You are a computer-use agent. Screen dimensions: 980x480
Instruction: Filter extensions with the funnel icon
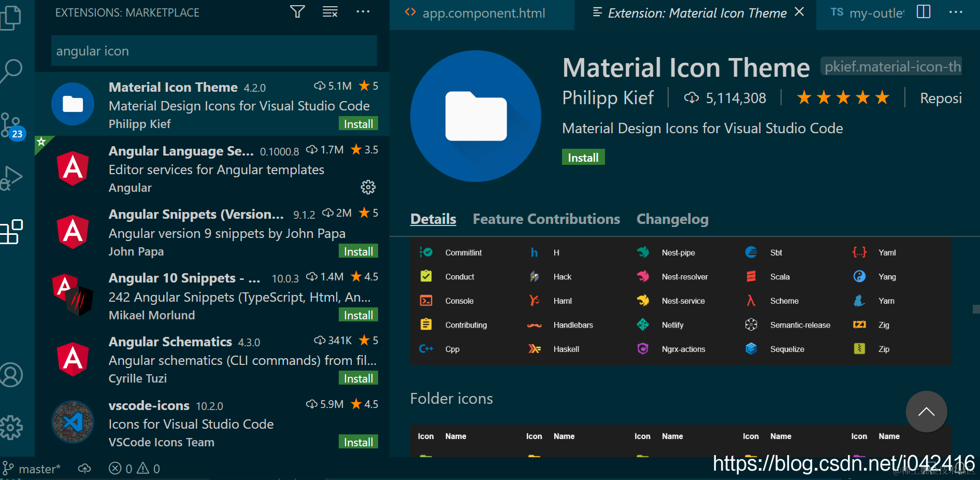(297, 11)
